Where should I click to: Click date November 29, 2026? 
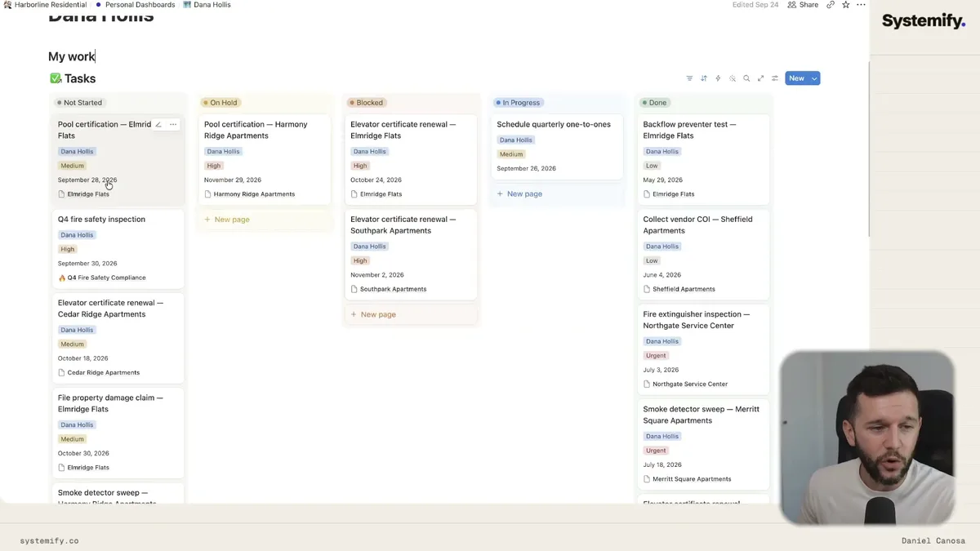[233, 180]
